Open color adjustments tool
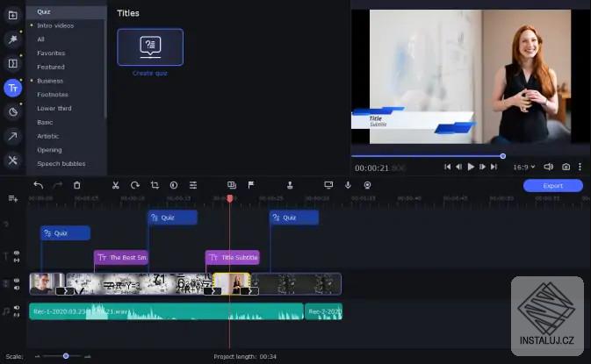591x364 pixels. (174, 185)
